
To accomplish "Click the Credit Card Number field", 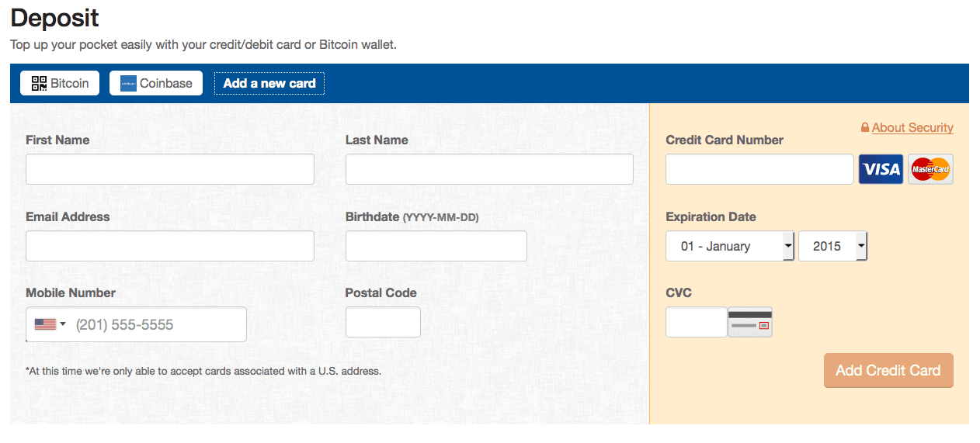I will click(x=759, y=169).
